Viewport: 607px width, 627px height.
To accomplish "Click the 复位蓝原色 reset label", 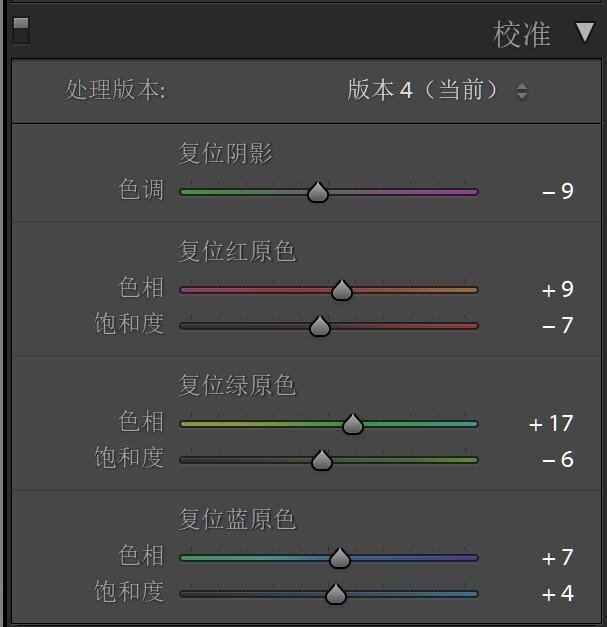I will [x=237, y=519].
